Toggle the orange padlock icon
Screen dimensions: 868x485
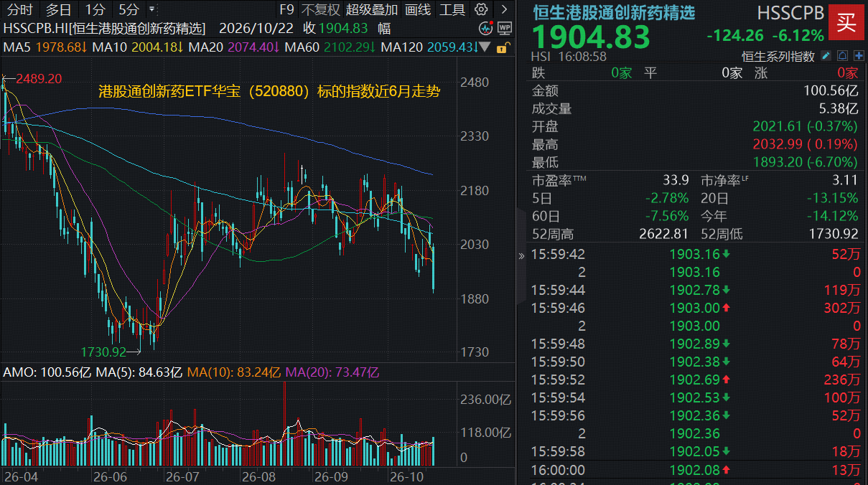503,47
